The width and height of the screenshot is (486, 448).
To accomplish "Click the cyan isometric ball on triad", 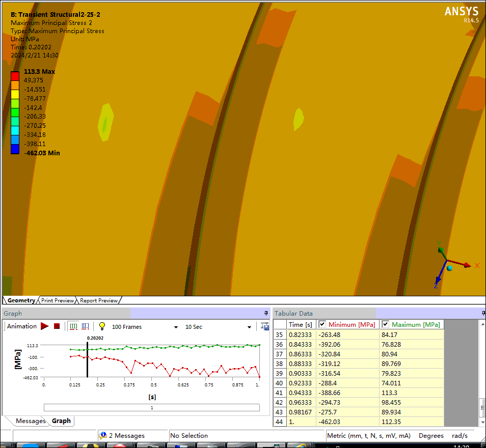I will click(x=450, y=268).
